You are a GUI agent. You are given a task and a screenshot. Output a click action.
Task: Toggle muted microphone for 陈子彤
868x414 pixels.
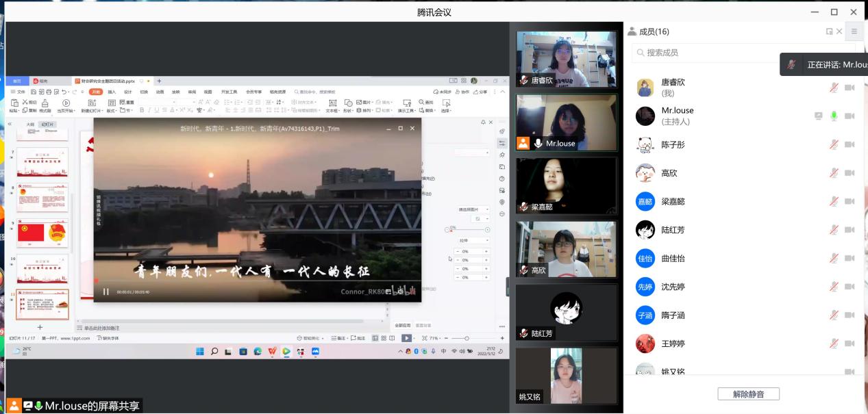pyautogui.click(x=834, y=144)
